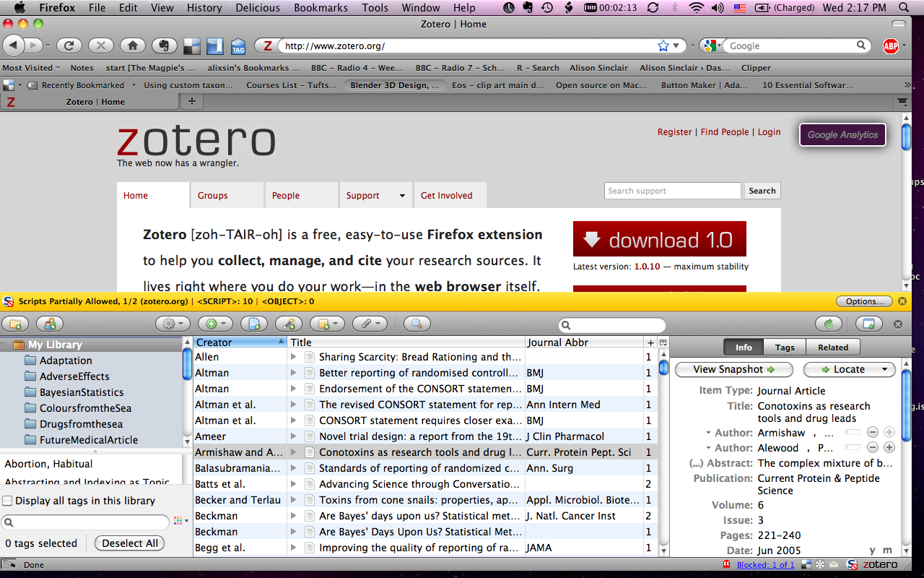Screen dimensions: 924x578
Task: Switch to the Related tab
Action: click(833, 348)
